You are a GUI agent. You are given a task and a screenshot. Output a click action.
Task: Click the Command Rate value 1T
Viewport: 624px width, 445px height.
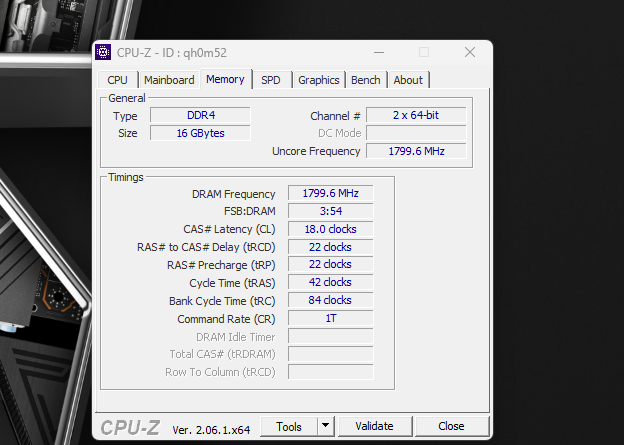coord(331,318)
